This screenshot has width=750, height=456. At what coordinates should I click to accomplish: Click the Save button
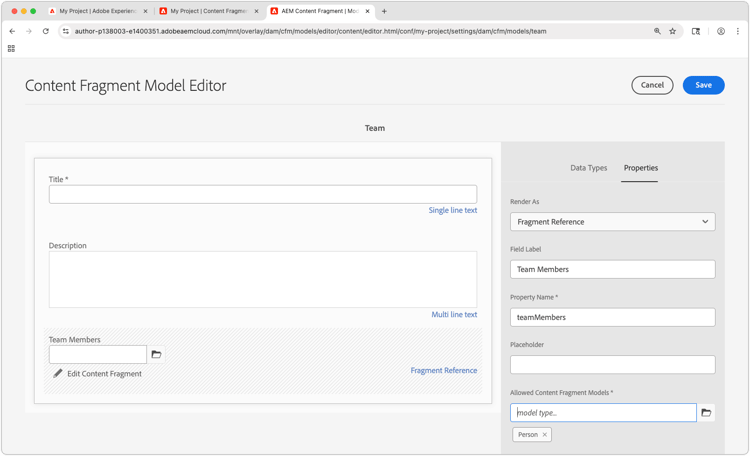point(703,85)
